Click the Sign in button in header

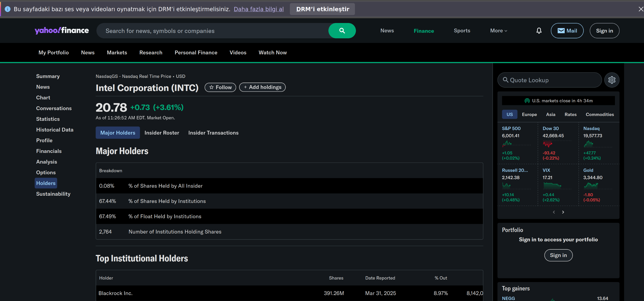(604, 31)
